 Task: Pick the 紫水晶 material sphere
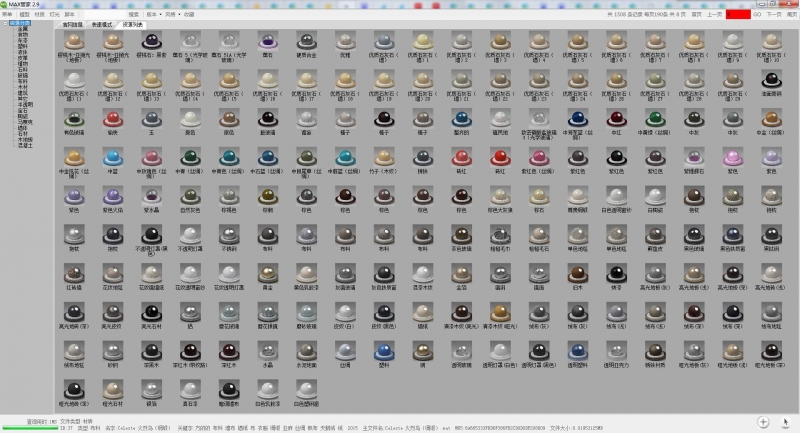click(x=152, y=196)
